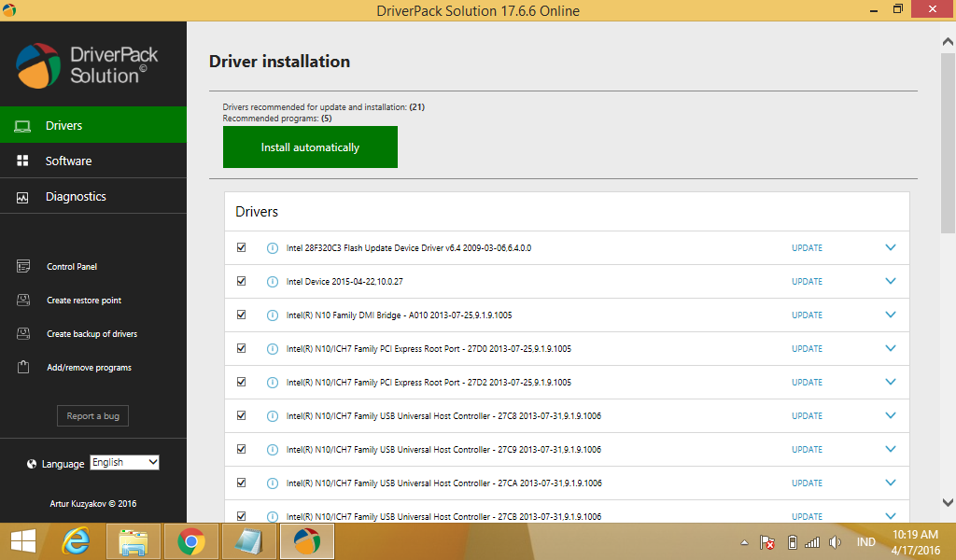Click the scrollbar down arrow
956x560 pixels.
pos(948,503)
